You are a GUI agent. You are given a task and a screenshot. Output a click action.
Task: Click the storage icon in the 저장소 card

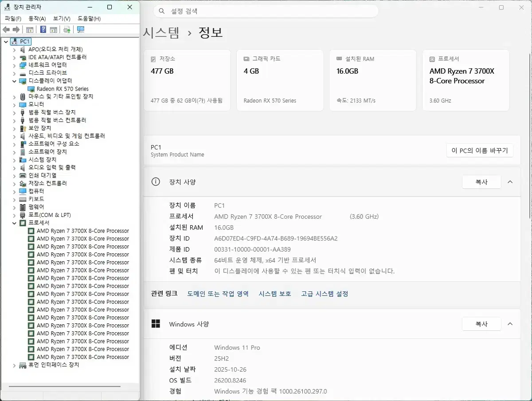click(153, 59)
